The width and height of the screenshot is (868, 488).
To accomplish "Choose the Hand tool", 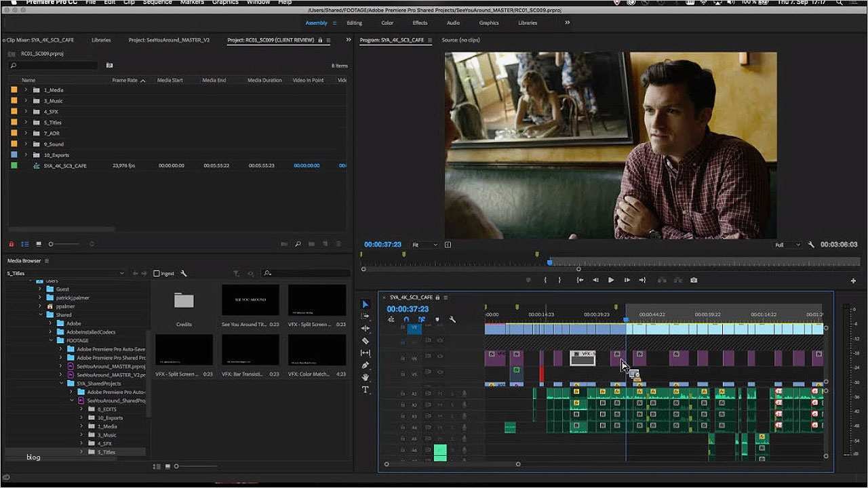I will click(x=366, y=377).
